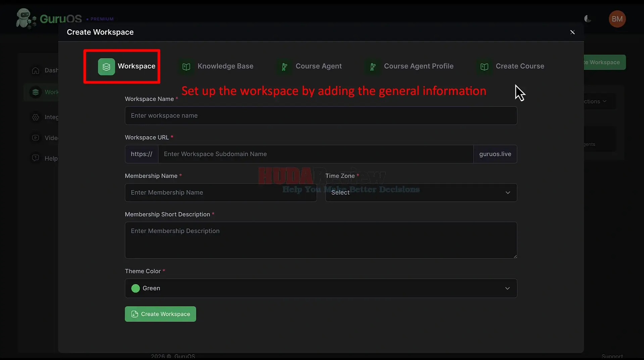This screenshot has height=360, width=644.
Task: Switch to the Create Course tab
Action: coord(510,66)
